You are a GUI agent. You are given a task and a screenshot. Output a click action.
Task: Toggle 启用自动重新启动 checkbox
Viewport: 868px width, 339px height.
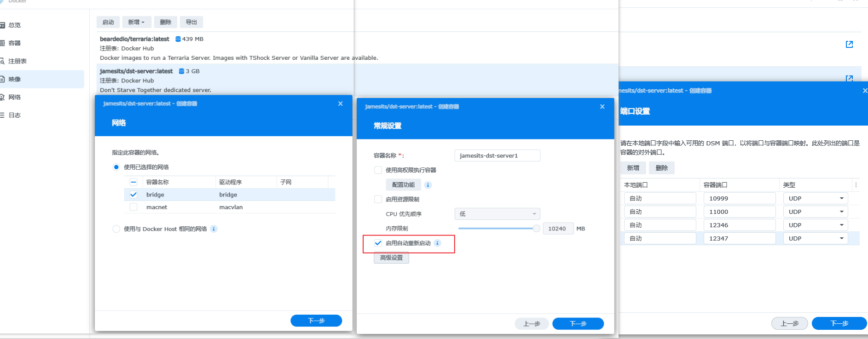(378, 243)
